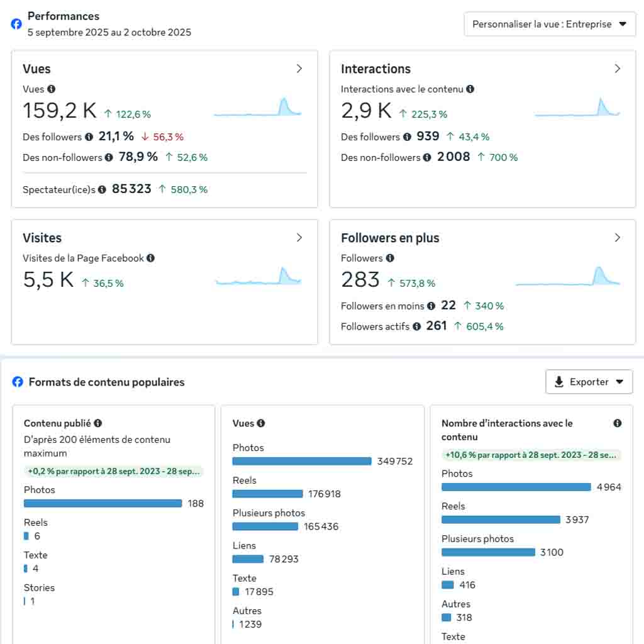This screenshot has height=644, width=644.
Task: Click Plusieurs photos bar showing 3100
Action: pos(488,552)
